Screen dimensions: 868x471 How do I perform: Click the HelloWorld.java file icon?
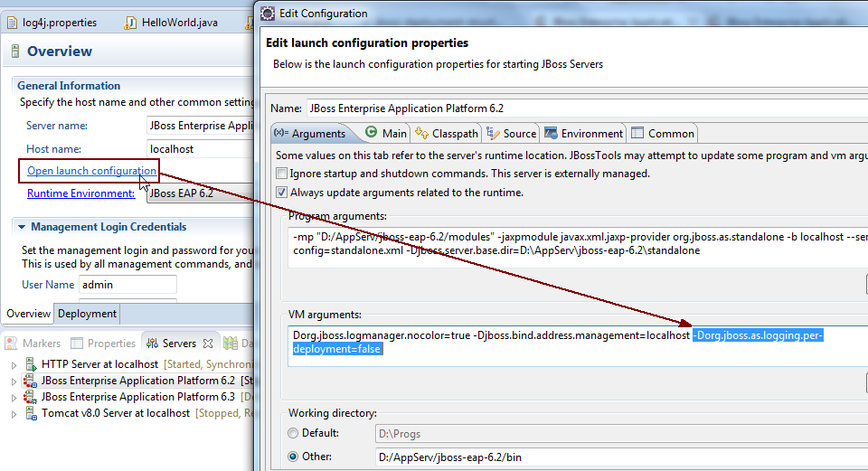click(x=130, y=23)
